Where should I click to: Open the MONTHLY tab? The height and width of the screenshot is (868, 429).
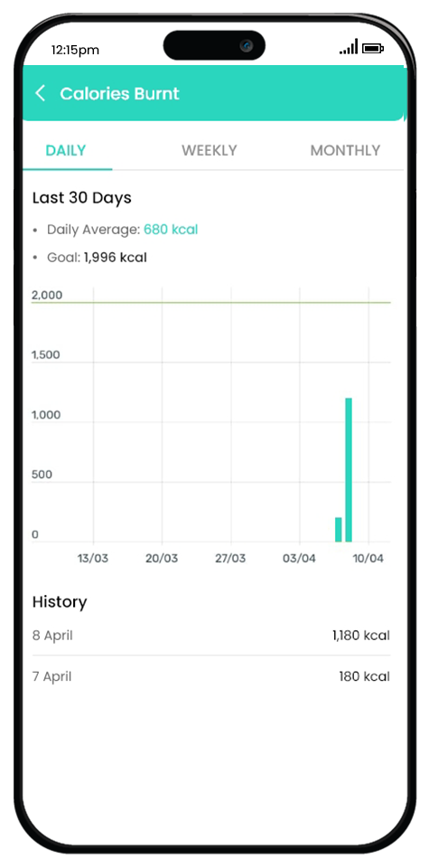[x=345, y=151]
